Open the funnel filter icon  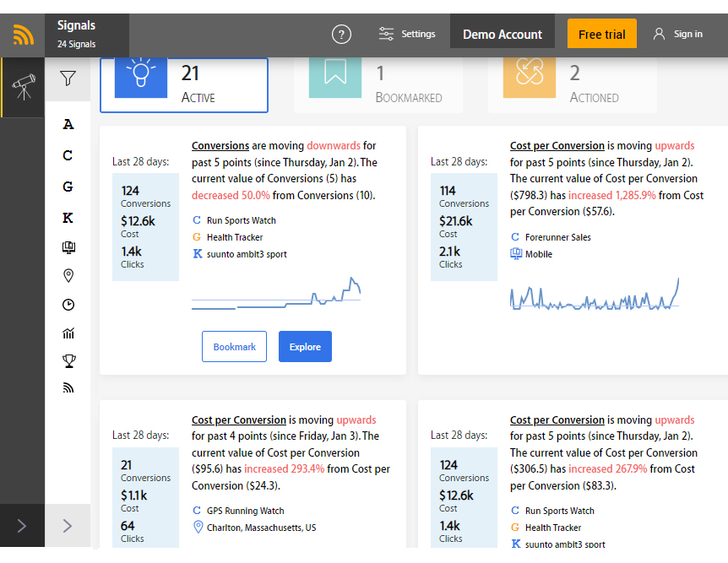(x=68, y=78)
